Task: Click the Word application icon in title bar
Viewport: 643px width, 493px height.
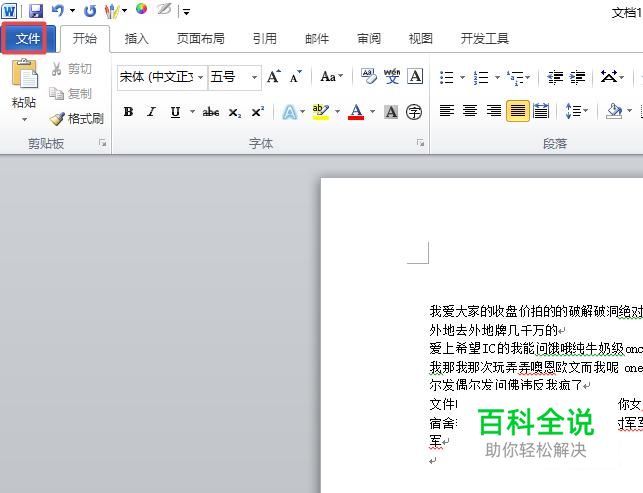Action: tap(9, 11)
